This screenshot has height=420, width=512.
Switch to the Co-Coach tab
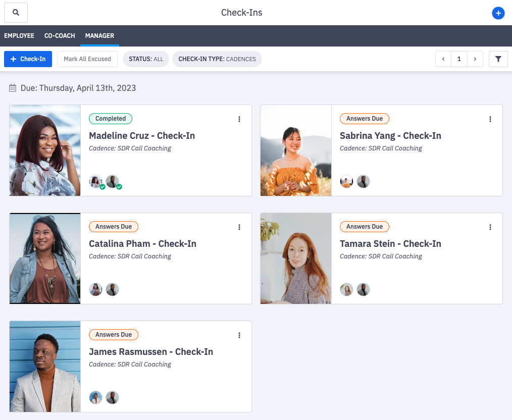(60, 35)
